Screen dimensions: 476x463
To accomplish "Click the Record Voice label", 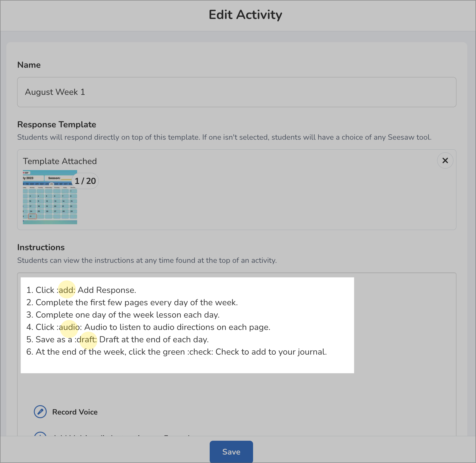I will (x=75, y=412).
